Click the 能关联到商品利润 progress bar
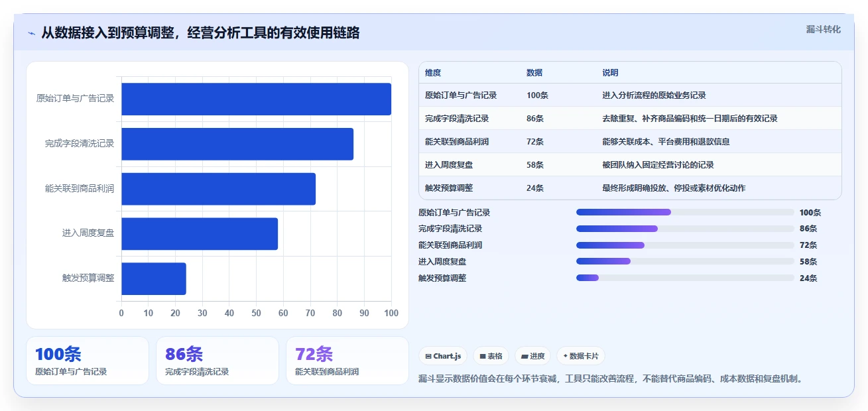Image resolution: width=868 pixels, height=411 pixels. (x=685, y=245)
